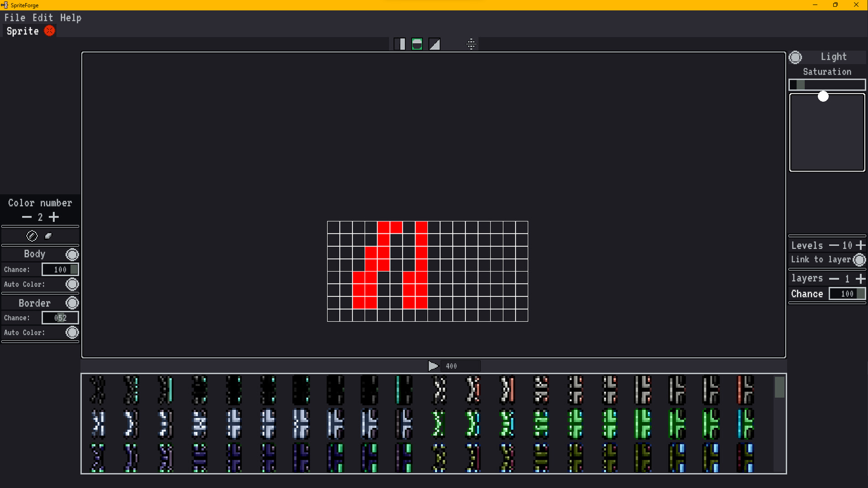Click the red close icon next to Sprite
Screen dimensions: 868x488
pos(50,31)
